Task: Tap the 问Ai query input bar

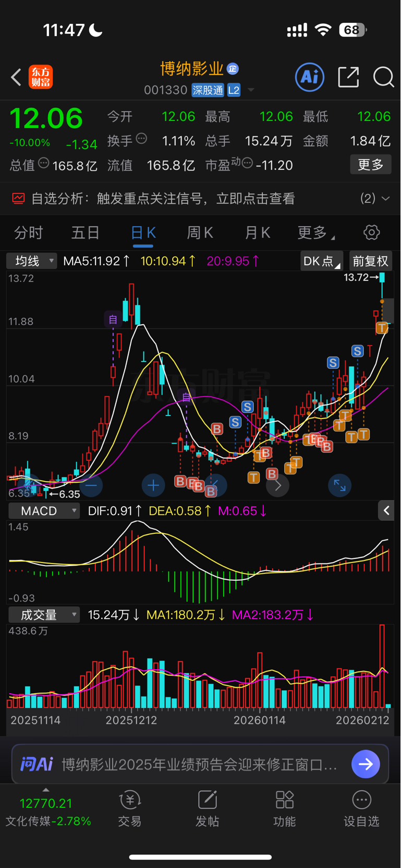Action: pos(200,764)
